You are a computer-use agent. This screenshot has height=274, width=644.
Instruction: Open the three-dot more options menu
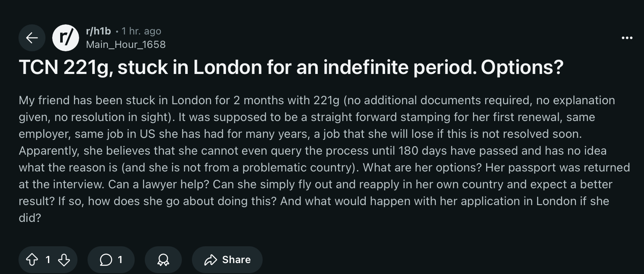627,38
